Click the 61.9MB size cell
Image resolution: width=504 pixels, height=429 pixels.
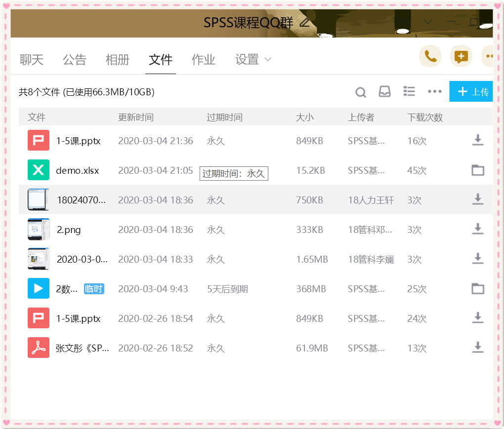312,348
